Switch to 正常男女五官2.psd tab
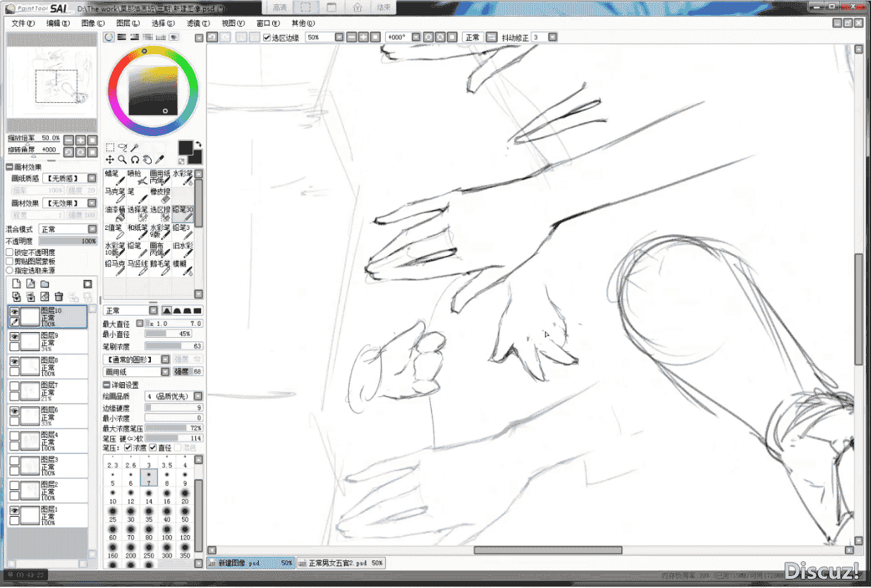 (341, 563)
